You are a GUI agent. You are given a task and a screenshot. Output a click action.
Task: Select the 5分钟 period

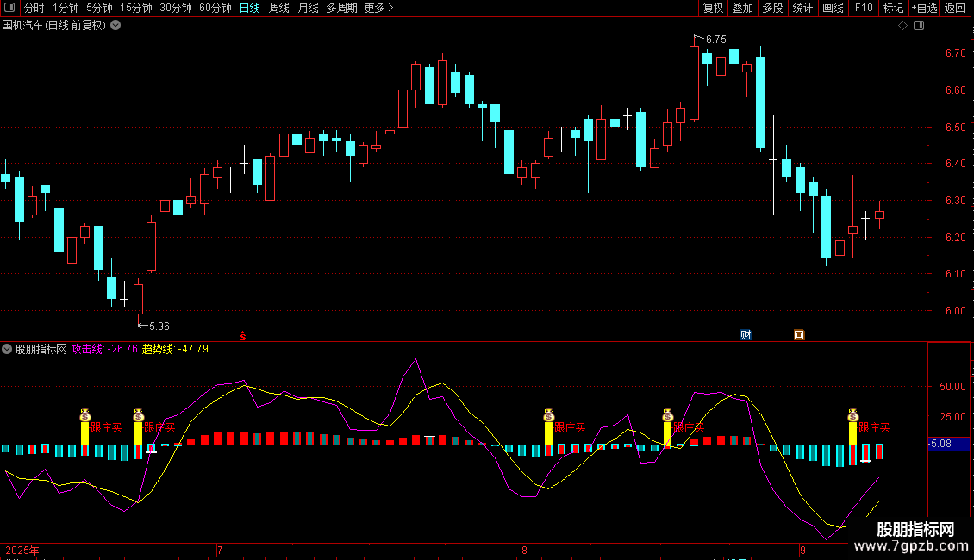coord(99,8)
